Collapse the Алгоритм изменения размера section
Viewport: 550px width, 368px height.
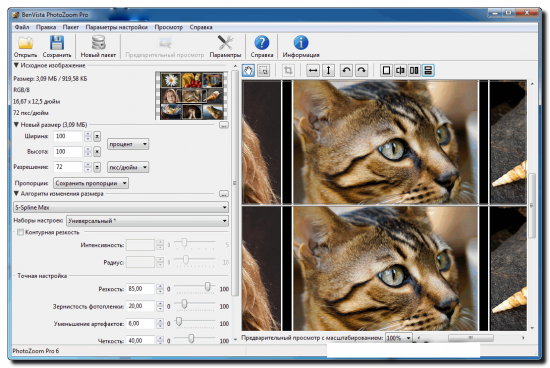[x=16, y=194]
